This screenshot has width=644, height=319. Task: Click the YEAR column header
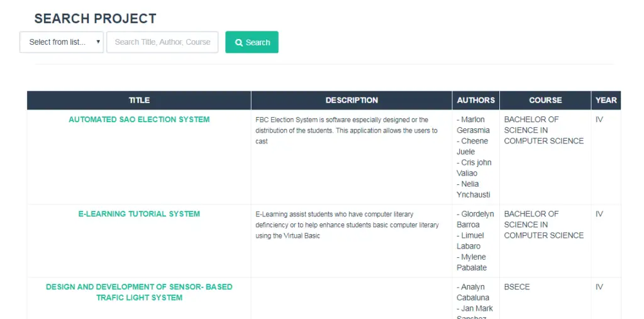pyautogui.click(x=606, y=100)
